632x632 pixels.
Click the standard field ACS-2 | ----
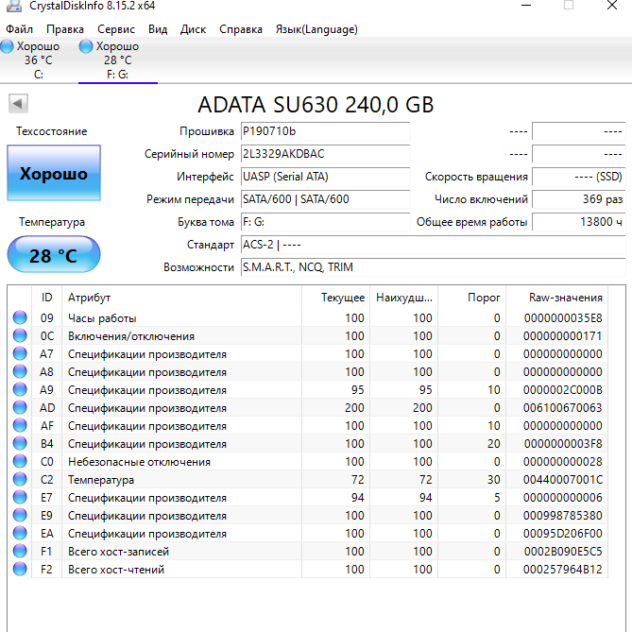[x=433, y=245]
